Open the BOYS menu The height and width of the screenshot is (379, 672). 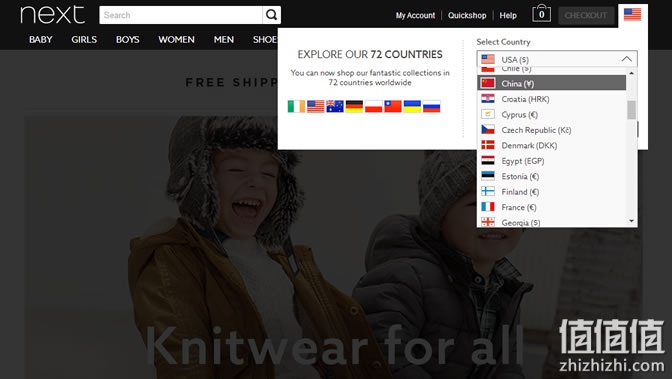pyautogui.click(x=127, y=39)
